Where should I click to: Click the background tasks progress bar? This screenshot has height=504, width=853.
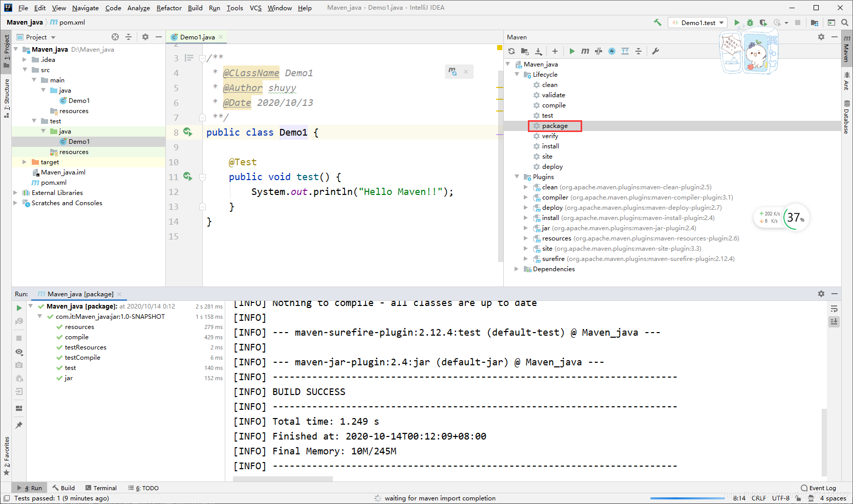pos(687,498)
